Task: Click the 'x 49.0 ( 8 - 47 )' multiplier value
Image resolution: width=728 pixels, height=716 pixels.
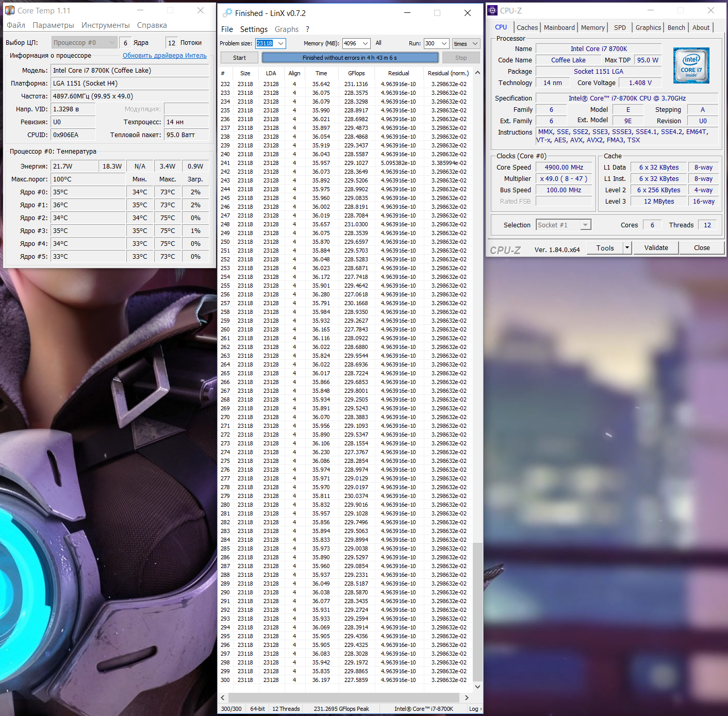Action: point(564,179)
